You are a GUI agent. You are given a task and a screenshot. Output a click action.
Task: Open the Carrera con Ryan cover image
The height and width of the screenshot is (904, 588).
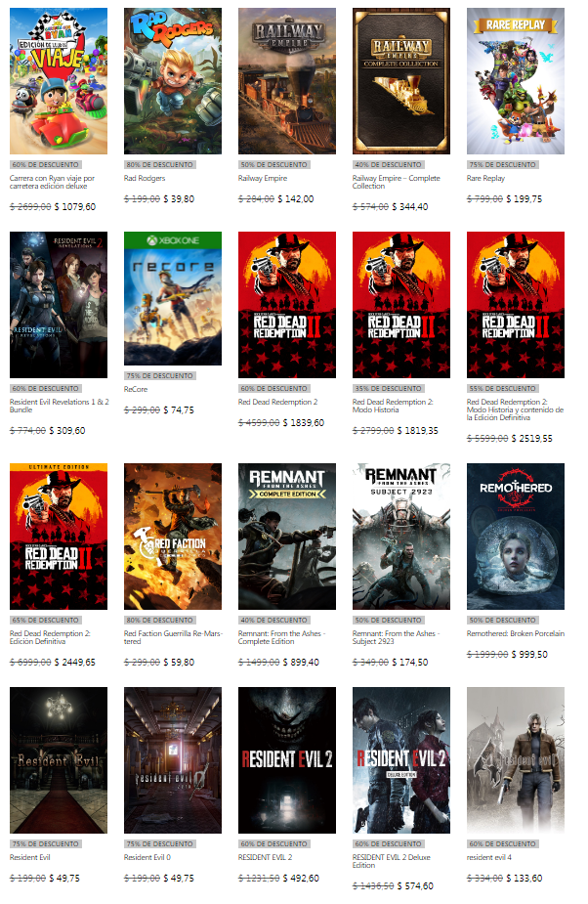[58, 81]
